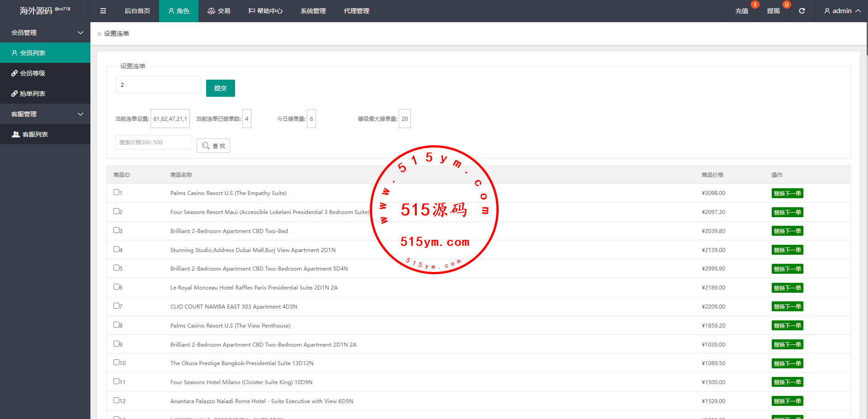Focus the price search input field
Screen dimensions: 868x419
tap(154, 142)
